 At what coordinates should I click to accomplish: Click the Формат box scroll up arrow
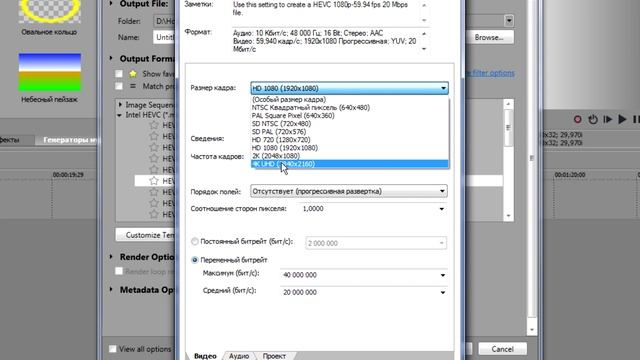[424, 33]
